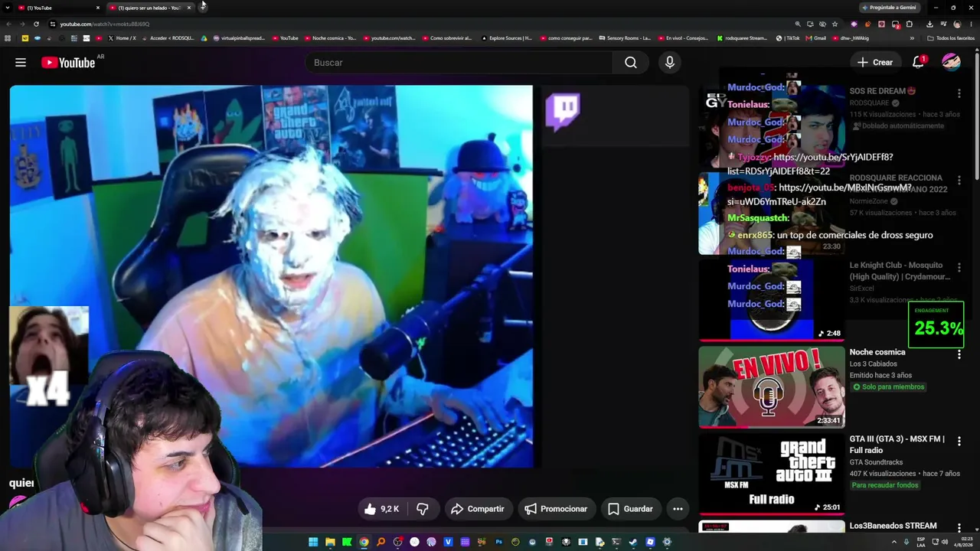The image size is (980, 551).
Task: Open the 'Le Knight Club - Mosquito' video title
Action: pos(900,271)
